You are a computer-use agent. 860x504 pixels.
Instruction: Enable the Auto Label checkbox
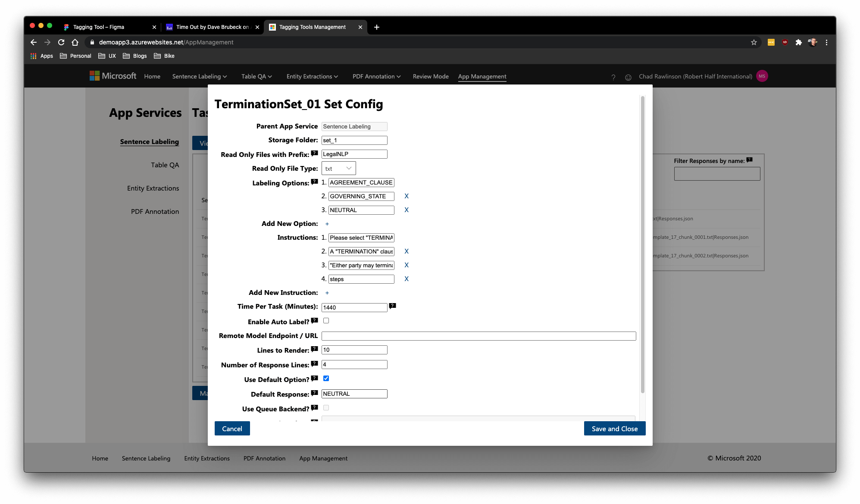click(326, 321)
